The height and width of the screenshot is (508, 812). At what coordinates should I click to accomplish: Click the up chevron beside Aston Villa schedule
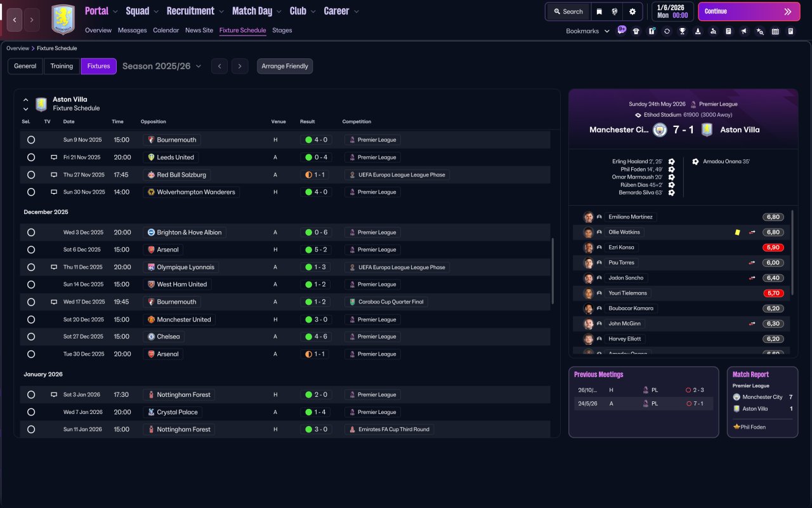(x=26, y=100)
